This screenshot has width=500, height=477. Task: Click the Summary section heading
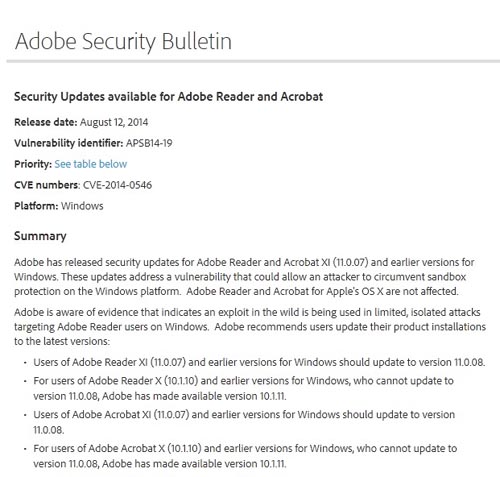pos(40,236)
